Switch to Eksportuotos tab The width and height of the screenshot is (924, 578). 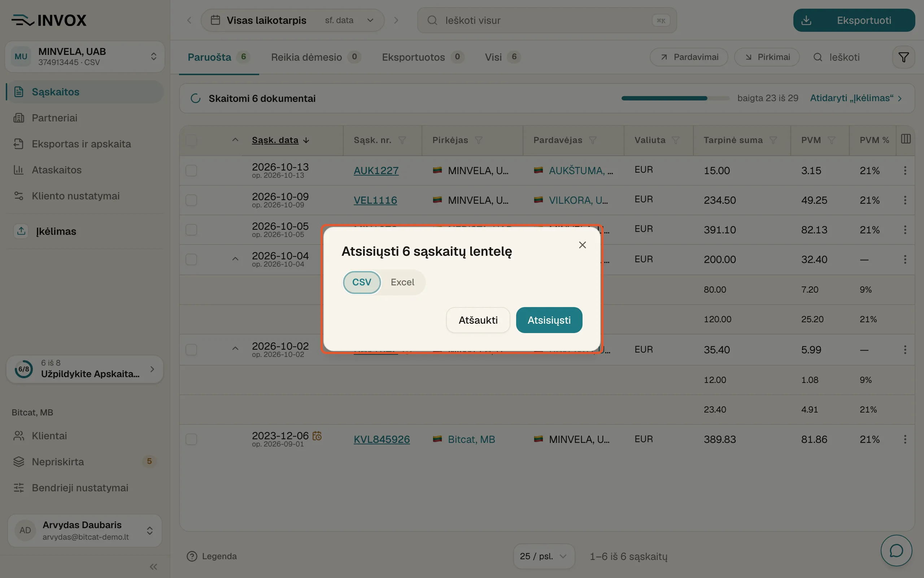coord(423,57)
